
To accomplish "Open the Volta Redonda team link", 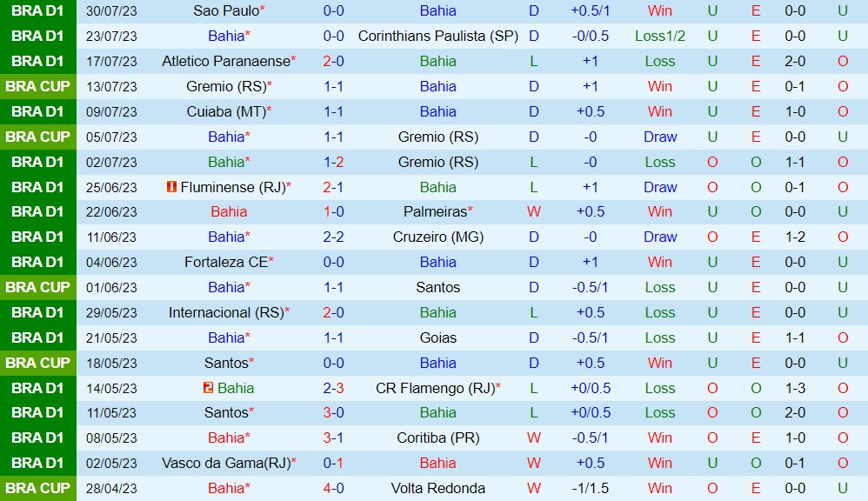I will [437, 488].
